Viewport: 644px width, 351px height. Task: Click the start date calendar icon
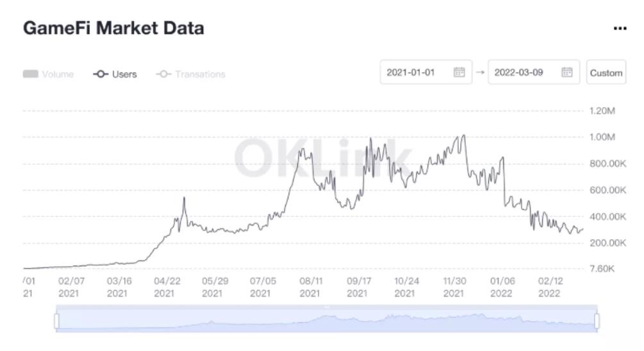(459, 73)
